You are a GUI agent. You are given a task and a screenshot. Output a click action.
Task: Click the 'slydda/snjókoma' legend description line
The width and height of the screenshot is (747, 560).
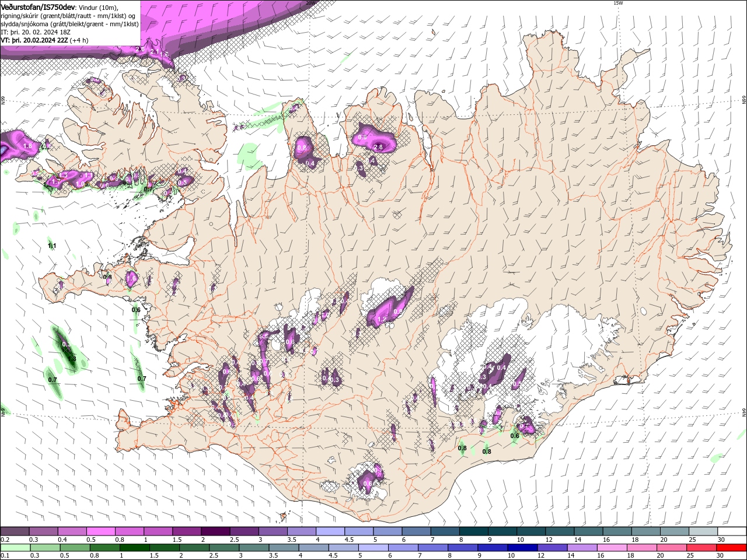click(x=69, y=24)
